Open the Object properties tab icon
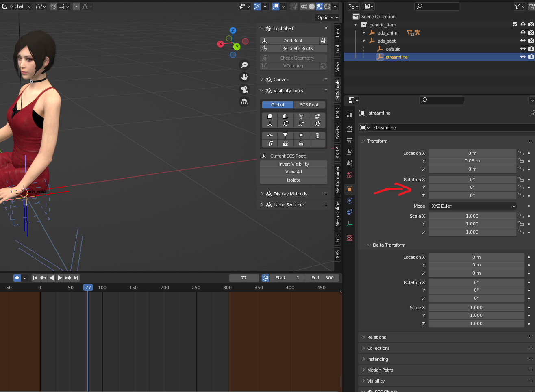535x392 pixels. tap(350, 189)
